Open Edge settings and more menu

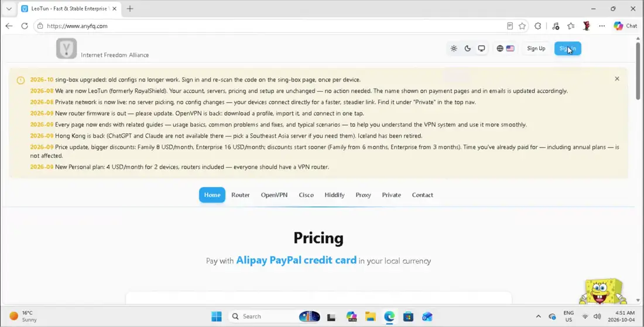point(602,26)
